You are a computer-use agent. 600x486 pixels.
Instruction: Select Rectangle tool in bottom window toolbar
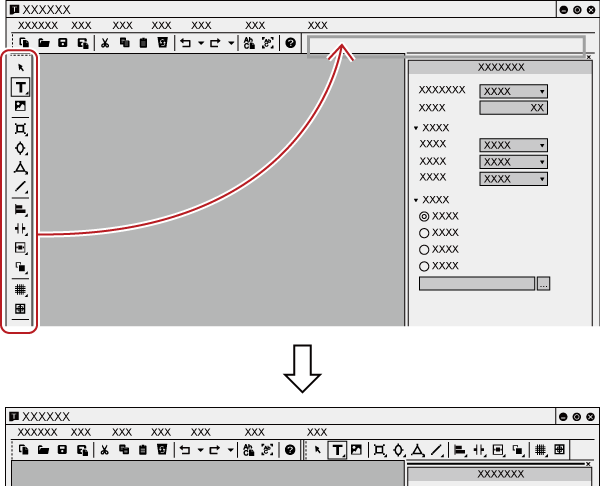[x=379, y=450]
